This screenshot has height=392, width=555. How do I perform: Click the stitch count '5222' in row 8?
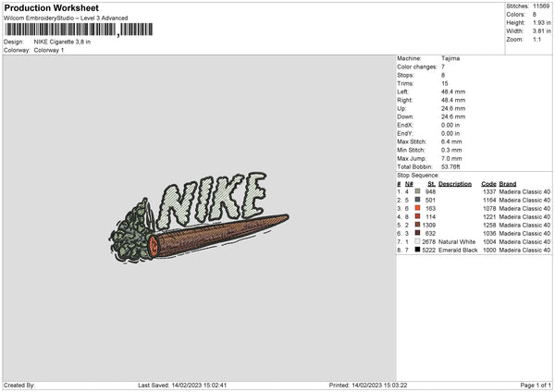pos(429,251)
